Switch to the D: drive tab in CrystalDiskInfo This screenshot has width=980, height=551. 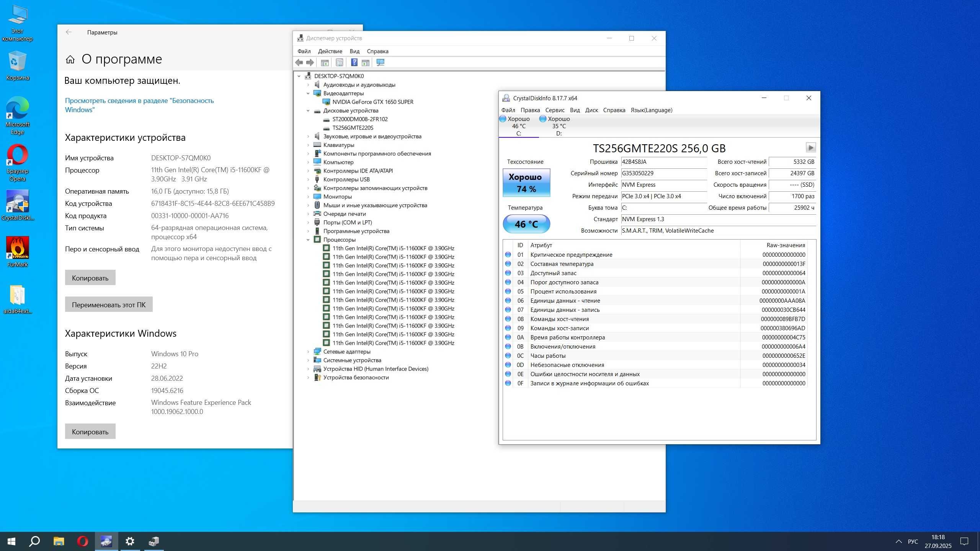[x=559, y=126]
